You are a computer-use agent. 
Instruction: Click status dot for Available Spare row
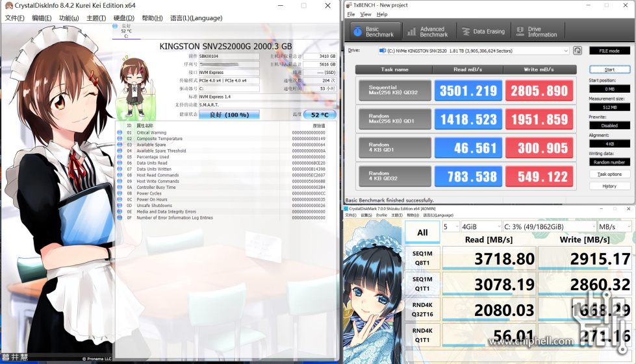coord(120,145)
